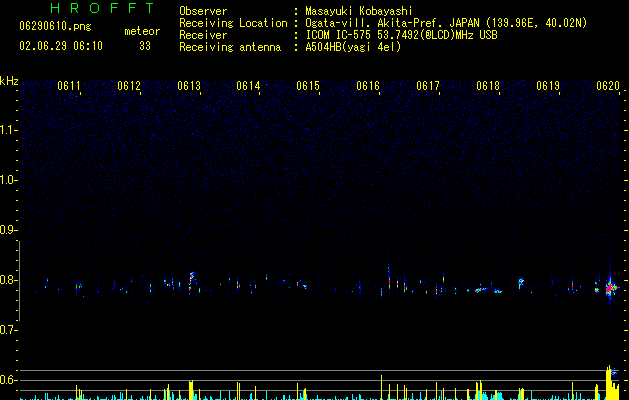Click the 0614 time marker
Screen dimensions: 629x400
[248, 86]
